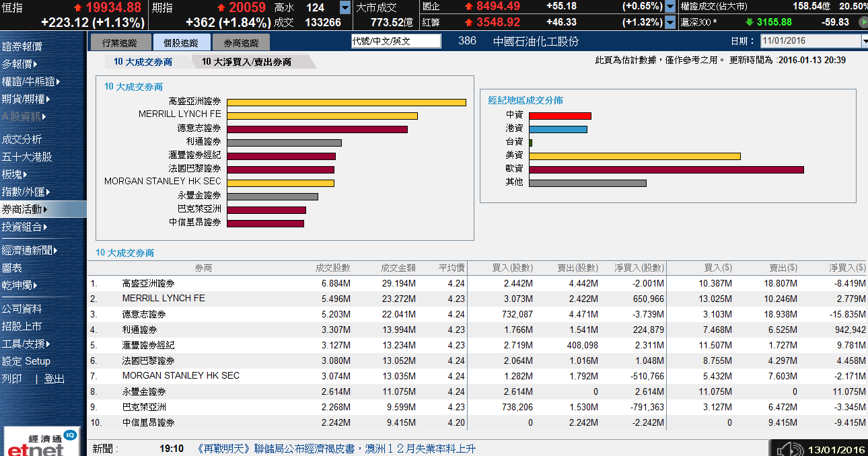Open 五十大港股 in sidebar

(27, 157)
